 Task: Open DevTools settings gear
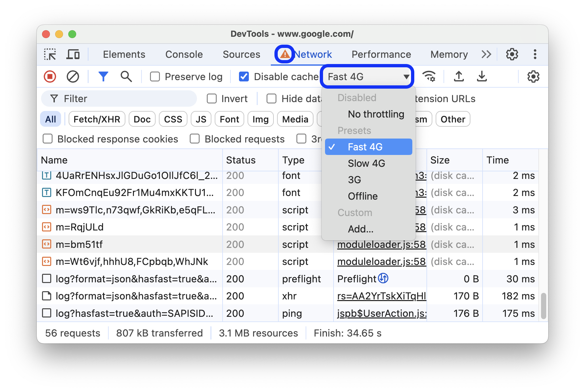pos(511,54)
